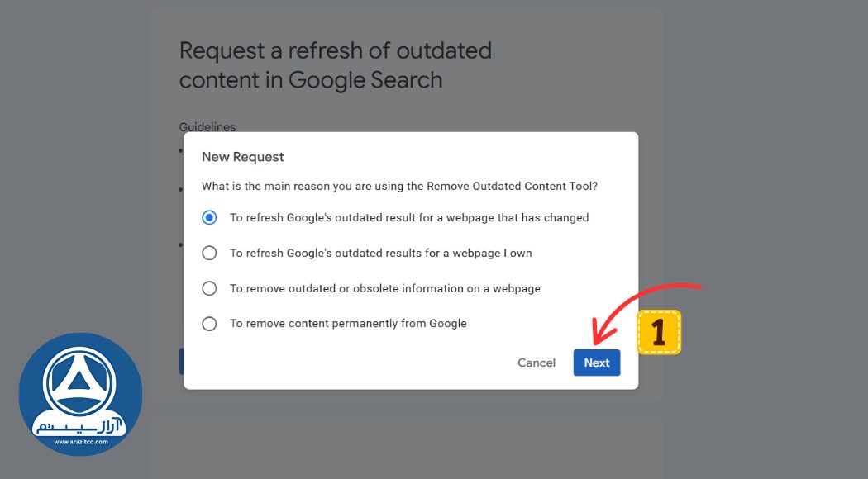Click the label text about obsolete information on a webpage

click(385, 288)
